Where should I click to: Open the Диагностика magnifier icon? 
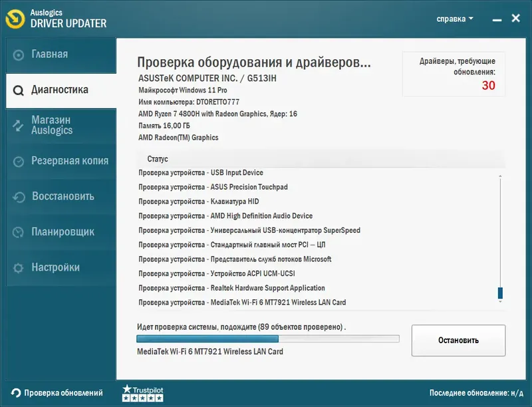tap(20, 90)
